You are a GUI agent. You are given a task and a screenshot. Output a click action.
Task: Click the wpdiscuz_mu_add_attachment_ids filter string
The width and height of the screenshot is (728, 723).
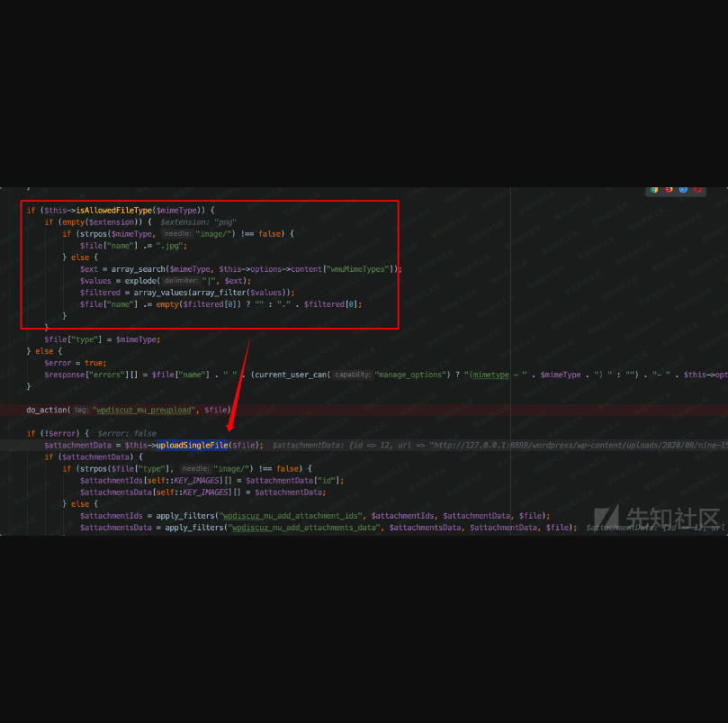pos(292,515)
